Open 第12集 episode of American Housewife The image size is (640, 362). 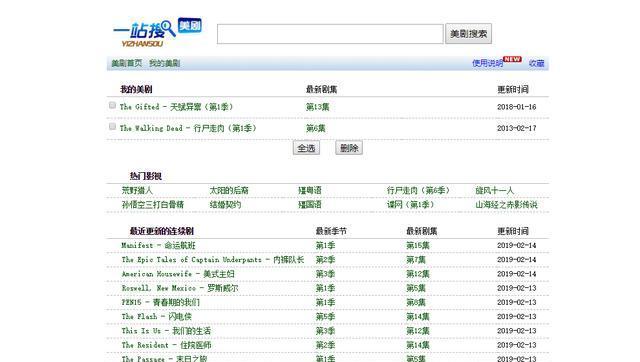[418, 274]
